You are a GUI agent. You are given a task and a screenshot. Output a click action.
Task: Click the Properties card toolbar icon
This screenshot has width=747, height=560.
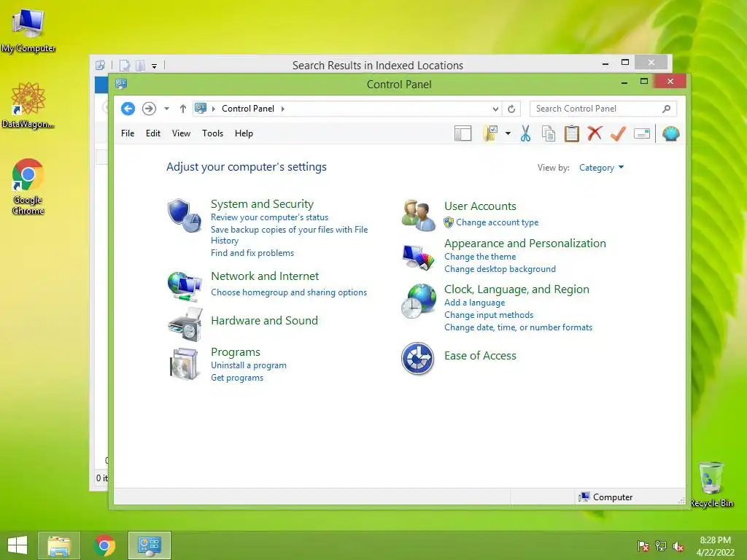642,134
